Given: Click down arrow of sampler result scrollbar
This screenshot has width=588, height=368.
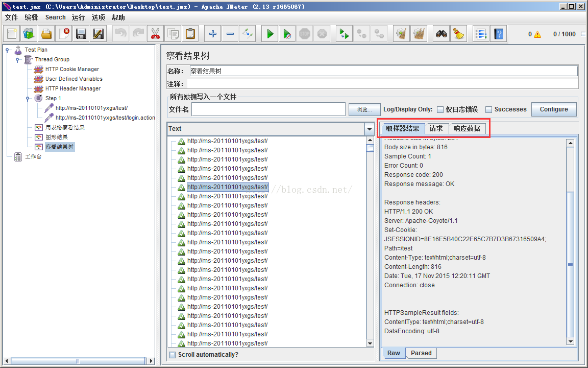Looking at the screenshot, I should point(570,341).
